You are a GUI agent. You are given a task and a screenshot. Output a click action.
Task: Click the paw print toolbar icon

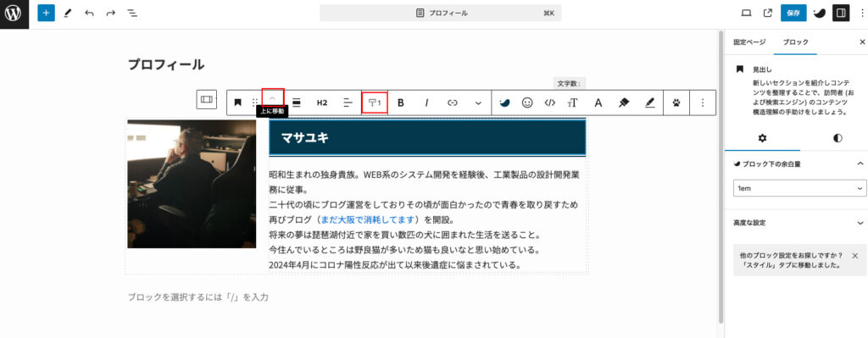pyautogui.click(x=676, y=103)
